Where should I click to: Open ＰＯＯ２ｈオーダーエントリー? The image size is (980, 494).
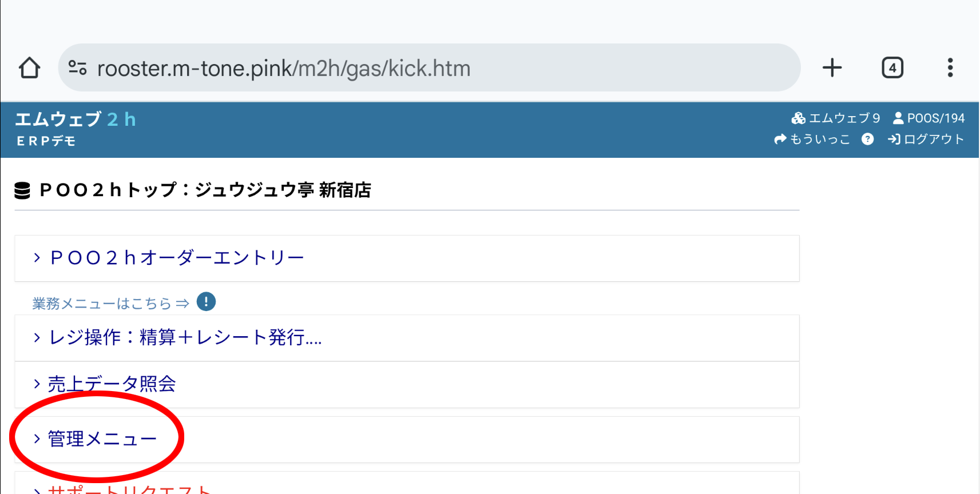[176, 258]
